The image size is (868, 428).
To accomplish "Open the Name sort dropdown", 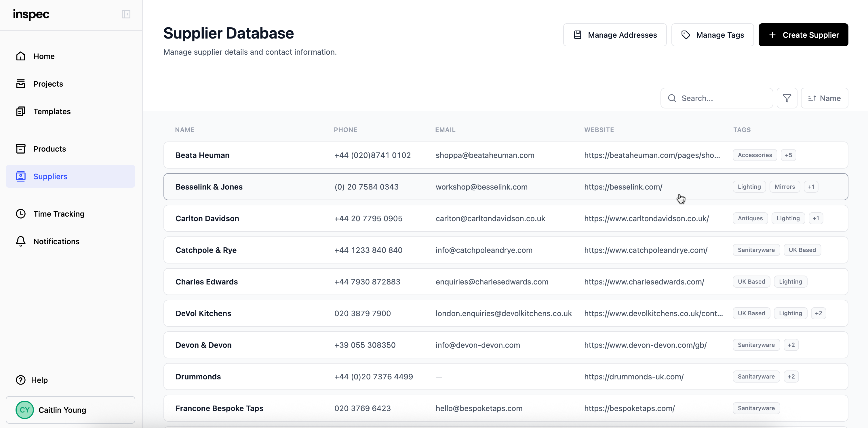I will pyautogui.click(x=825, y=98).
